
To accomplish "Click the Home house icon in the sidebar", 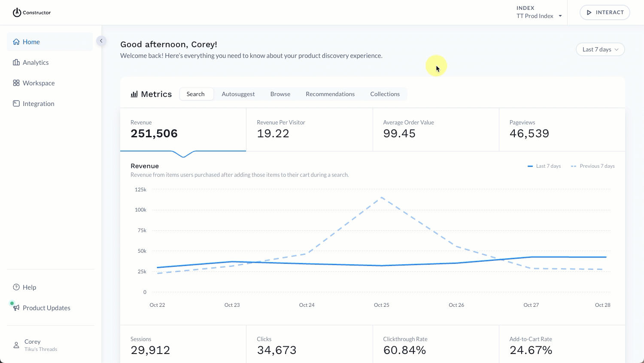I will [x=16, y=42].
